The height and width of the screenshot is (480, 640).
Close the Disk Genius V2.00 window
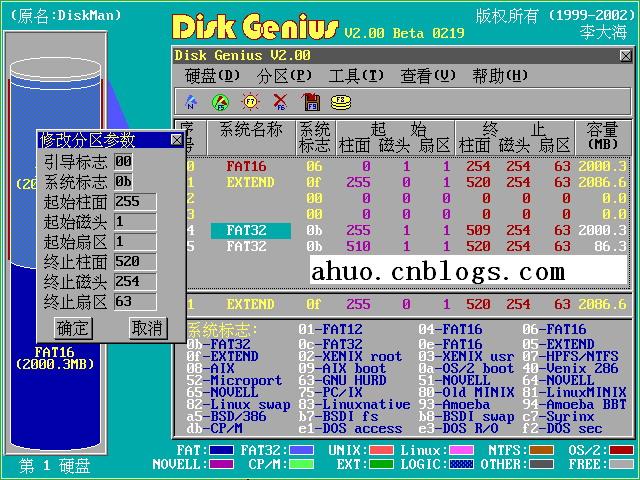tap(625, 56)
